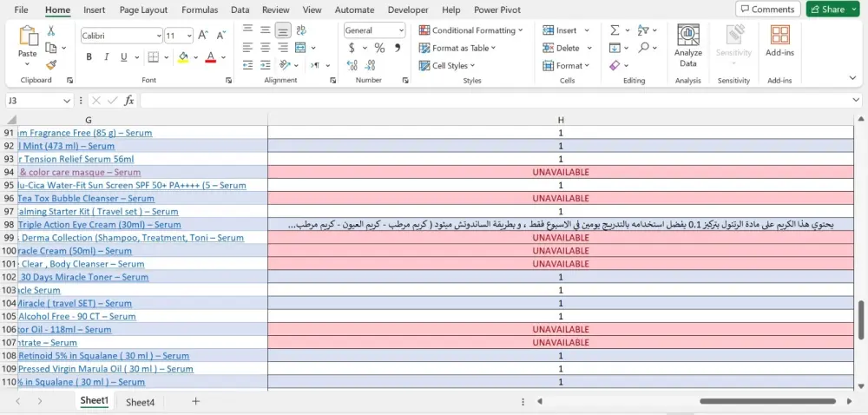Open the font size 11 dropdown
Image resolution: width=868 pixels, height=415 pixels.
[189, 36]
